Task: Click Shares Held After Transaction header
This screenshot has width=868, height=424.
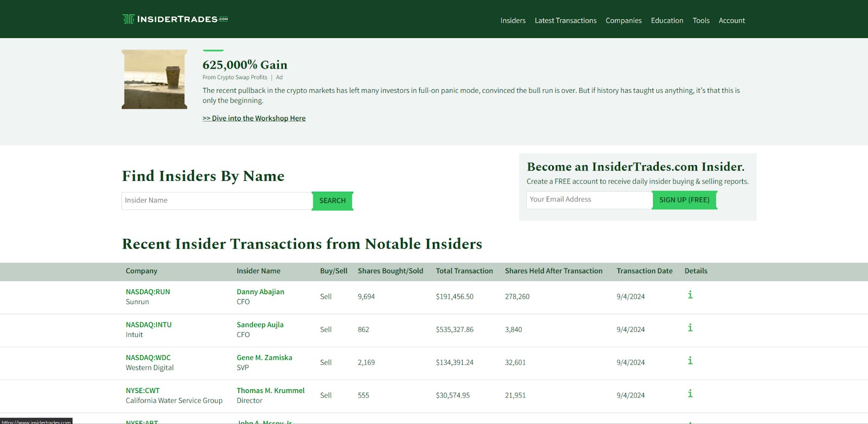Action: pyautogui.click(x=554, y=271)
